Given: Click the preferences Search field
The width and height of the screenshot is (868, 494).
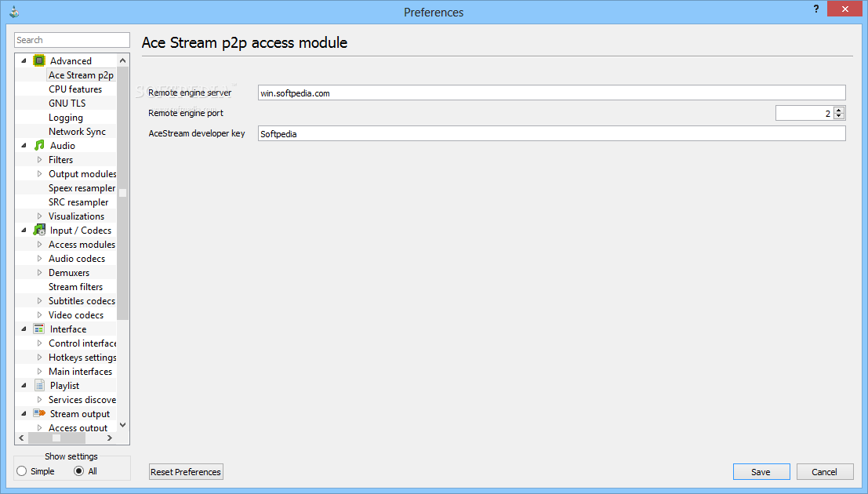Looking at the screenshot, I should 72,40.
